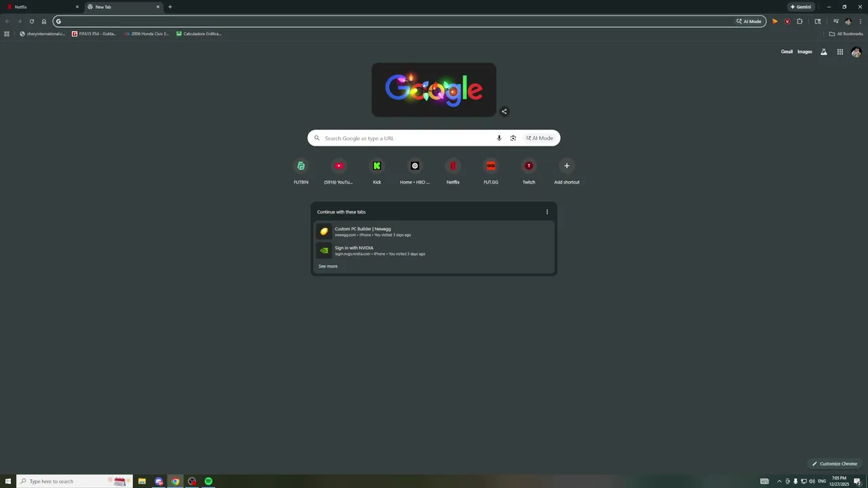Screen dimensions: 868x488
Task: Click AI Mode in the Google search box
Action: (x=540, y=138)
